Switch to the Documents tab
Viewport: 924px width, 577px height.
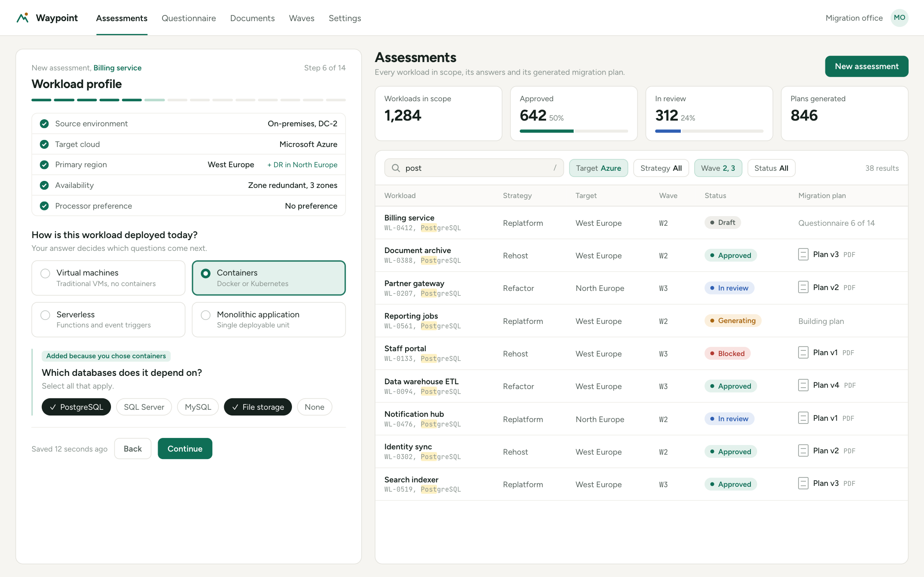pyautogui.click(x=252, y=18)
